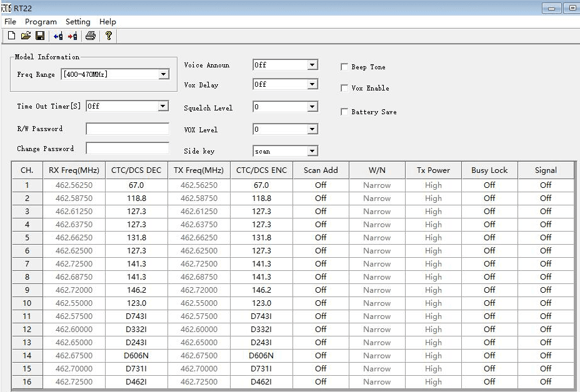The width and height of the screenshot is (580, 392).
Task: Click the Tx Power column header
Action: (433, 170)
